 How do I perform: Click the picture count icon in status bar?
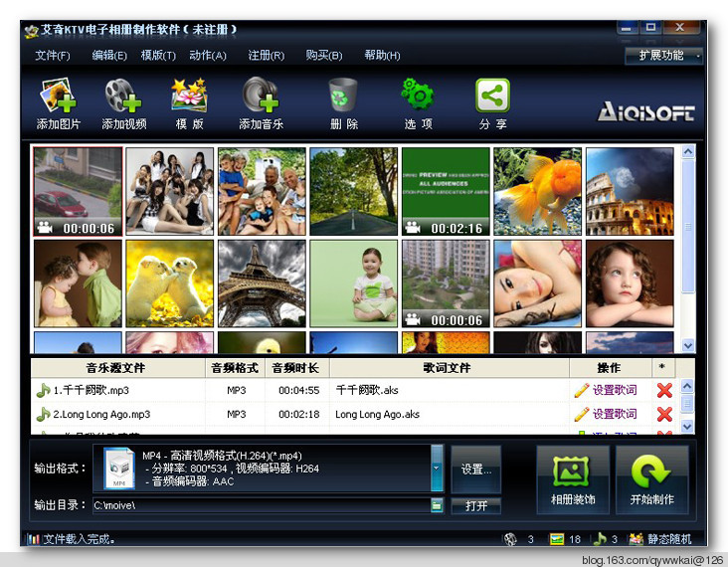point(557,539)
